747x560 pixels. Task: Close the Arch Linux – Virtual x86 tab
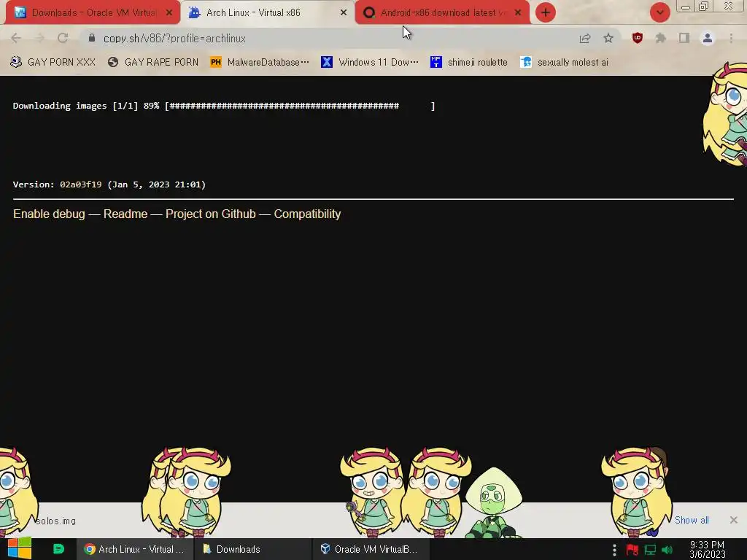pyautogui.click(x=344, y=13)
